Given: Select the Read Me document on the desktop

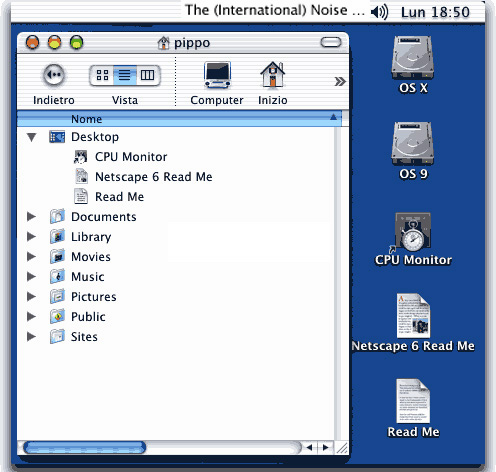Looking at the screenshot, I should [413, 408].
